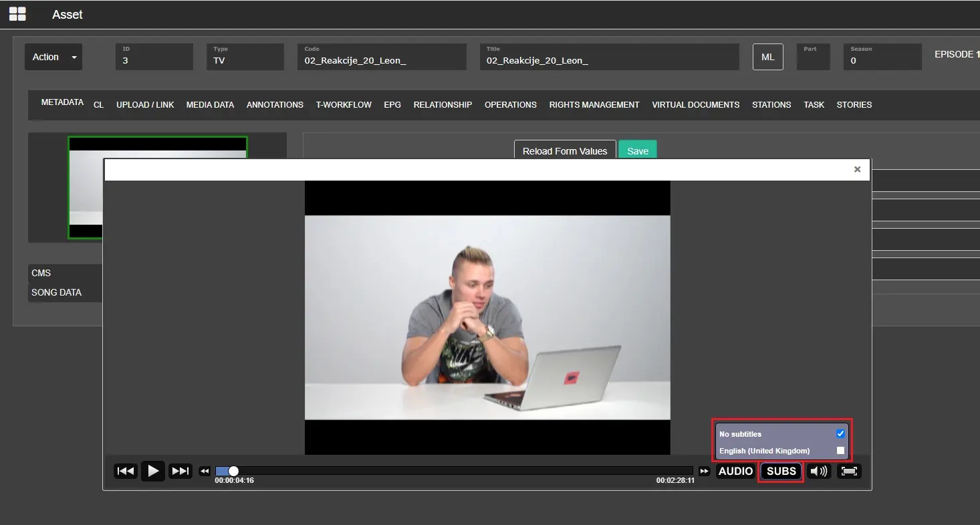Click the Save button
The width and height of the screenshot is (980, 525).
(637, 150)
